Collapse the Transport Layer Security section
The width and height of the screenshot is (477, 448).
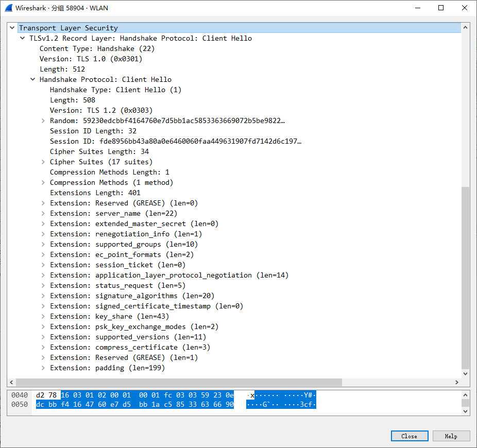click(x=12, y=28)
